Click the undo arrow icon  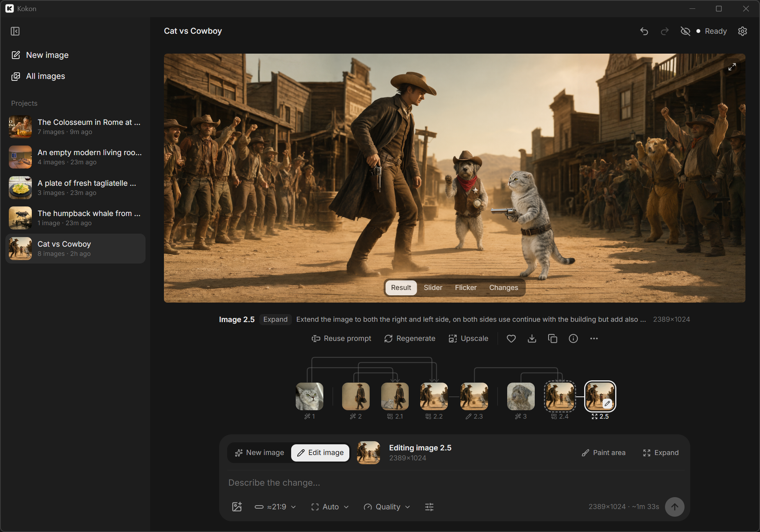point(644,31)
